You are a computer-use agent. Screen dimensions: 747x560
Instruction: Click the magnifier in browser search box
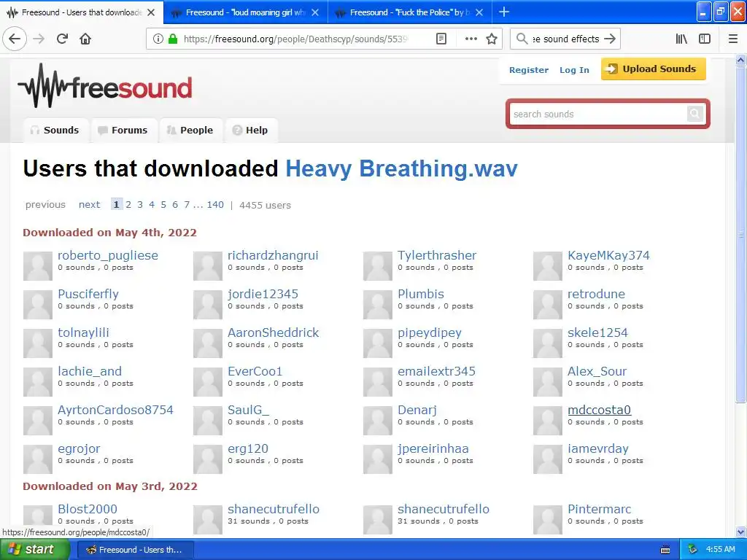(522, 39)
